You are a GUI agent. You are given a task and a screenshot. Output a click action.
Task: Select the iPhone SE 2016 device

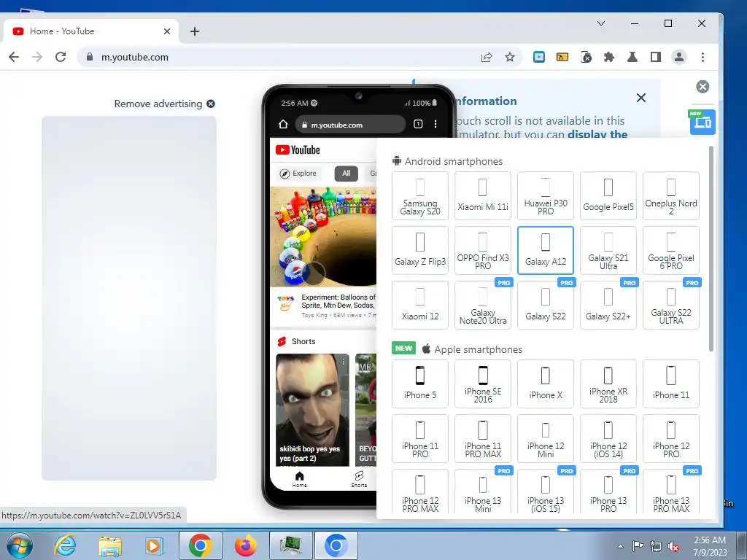coord(483,384)
